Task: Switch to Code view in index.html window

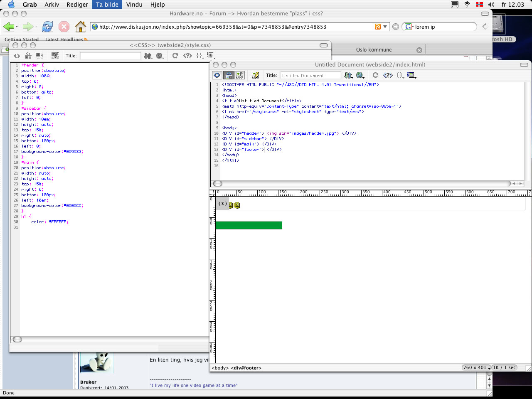Action: (217, 75)
